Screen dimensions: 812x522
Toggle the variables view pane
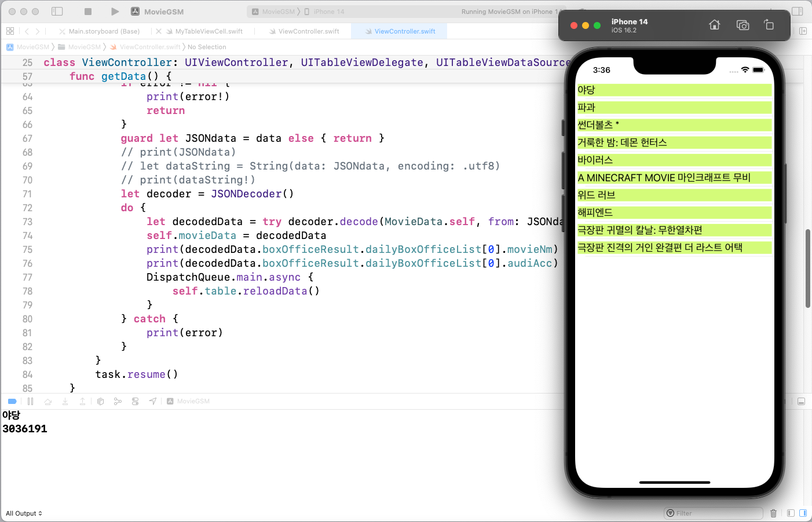point(791,513)
